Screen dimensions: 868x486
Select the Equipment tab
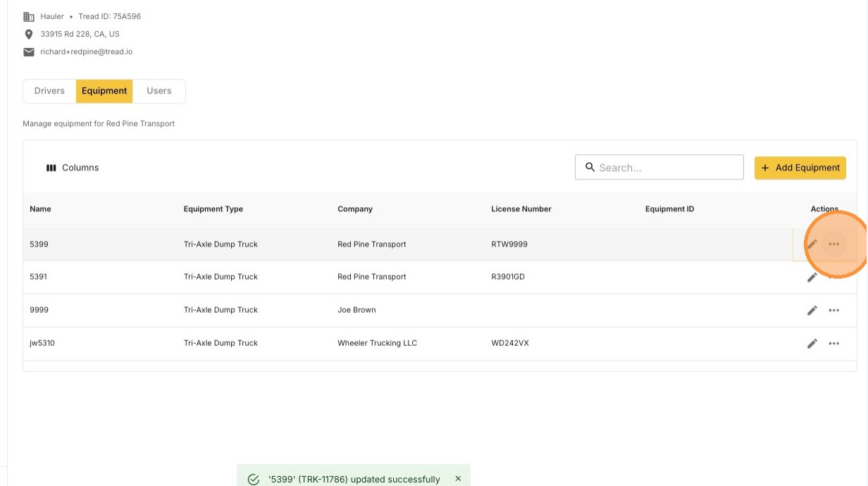point(104,91)
